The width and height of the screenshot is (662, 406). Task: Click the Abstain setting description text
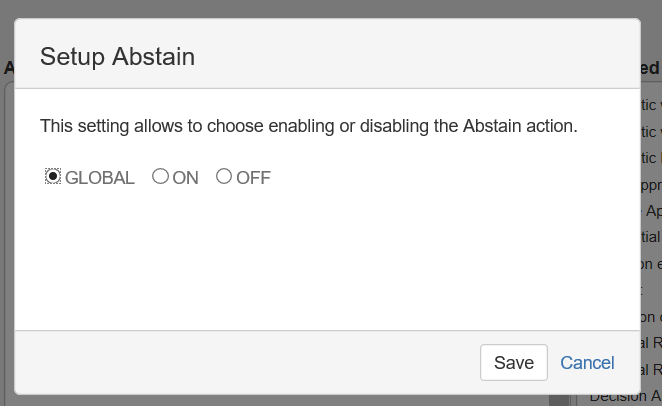(308, 127)
